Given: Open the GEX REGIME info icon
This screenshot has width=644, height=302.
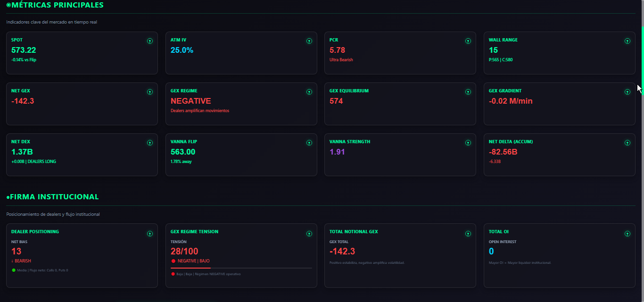Looking at the screenshot, I should click(309, 92).
